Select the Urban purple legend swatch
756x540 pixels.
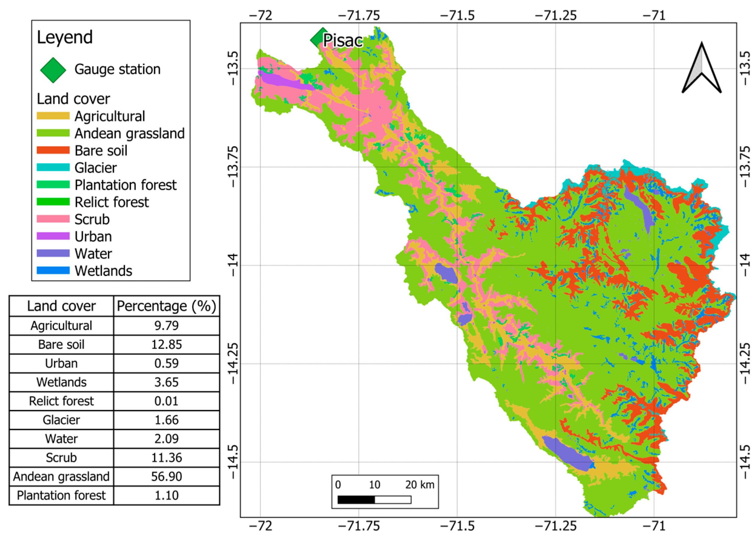[x=53, y=236]
